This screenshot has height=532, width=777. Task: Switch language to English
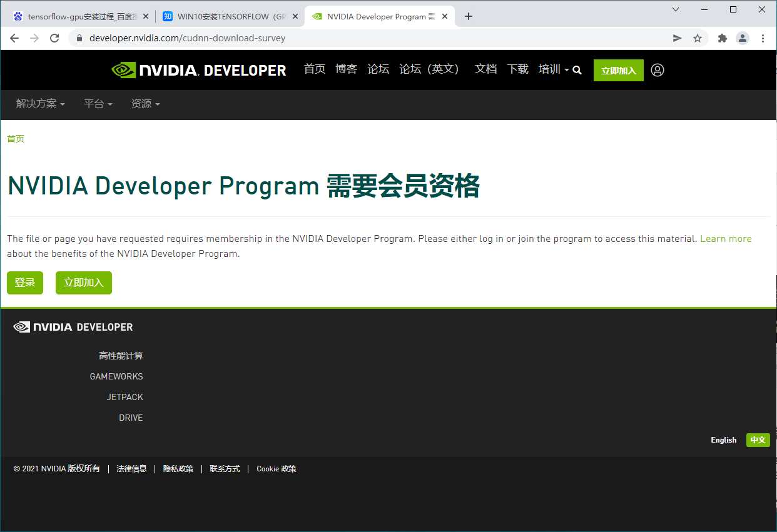coord(723,440)
